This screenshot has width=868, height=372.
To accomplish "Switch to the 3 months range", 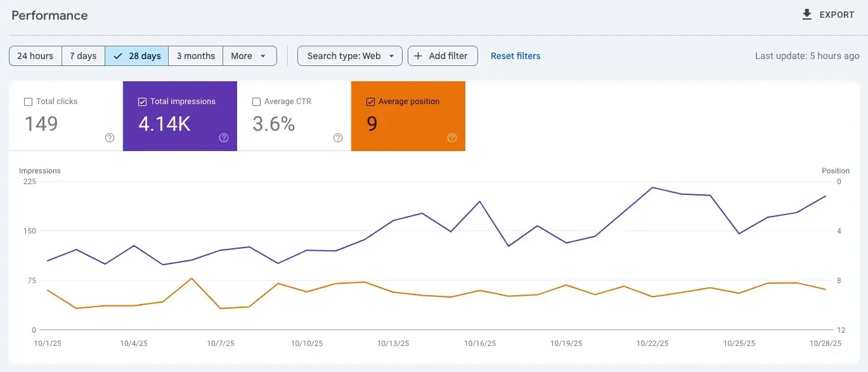I will coord(196,56).
